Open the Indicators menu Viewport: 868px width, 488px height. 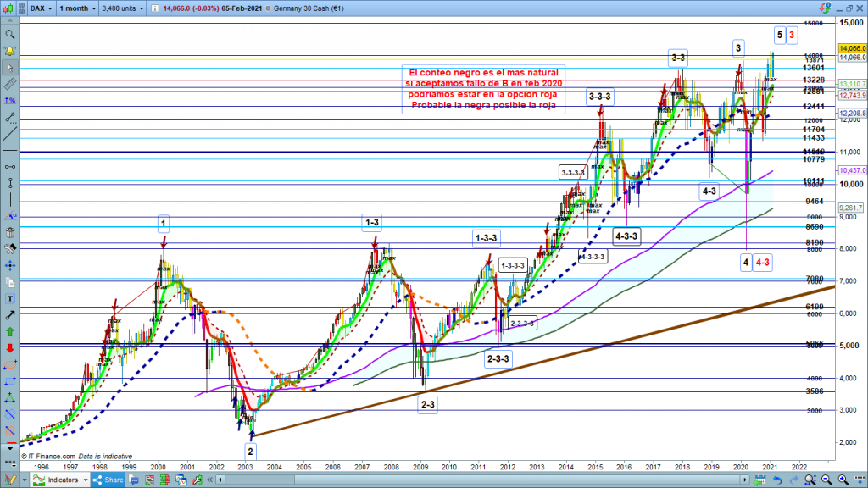[x=61, y=480]
